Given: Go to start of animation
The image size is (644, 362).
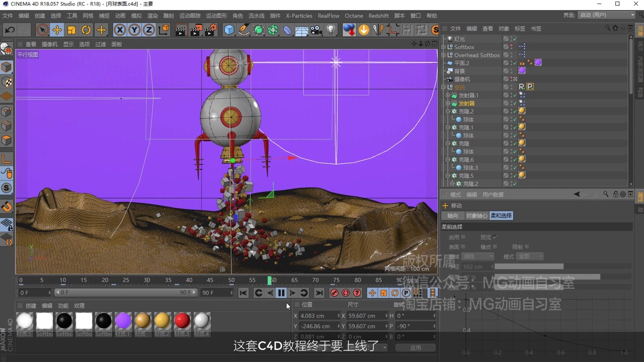Looking at the screenshot, I should (x=243, y=293).
